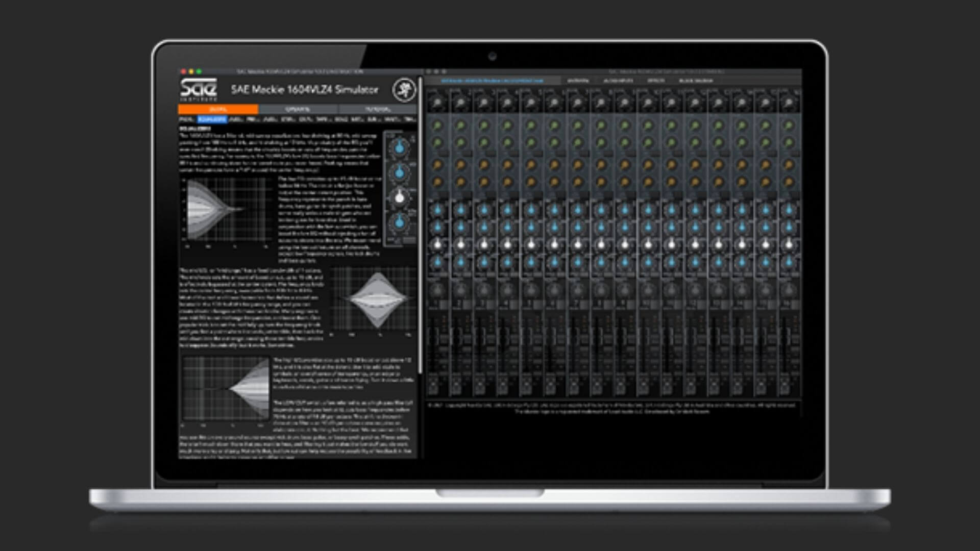Click the Mackie running man logo
Screen dimensions: 980x551
tap(403, 90)
